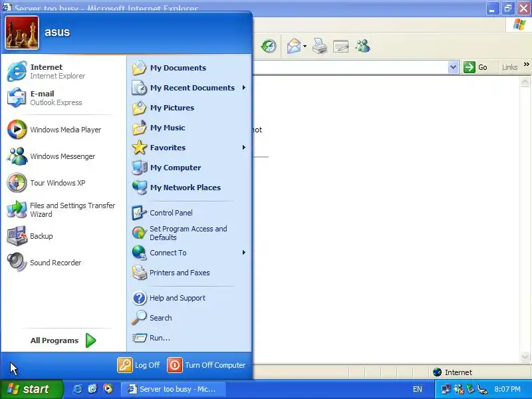This screenshot has width=532, height=399.
Task: Click the Log Off button
Action: coord(138,365)
